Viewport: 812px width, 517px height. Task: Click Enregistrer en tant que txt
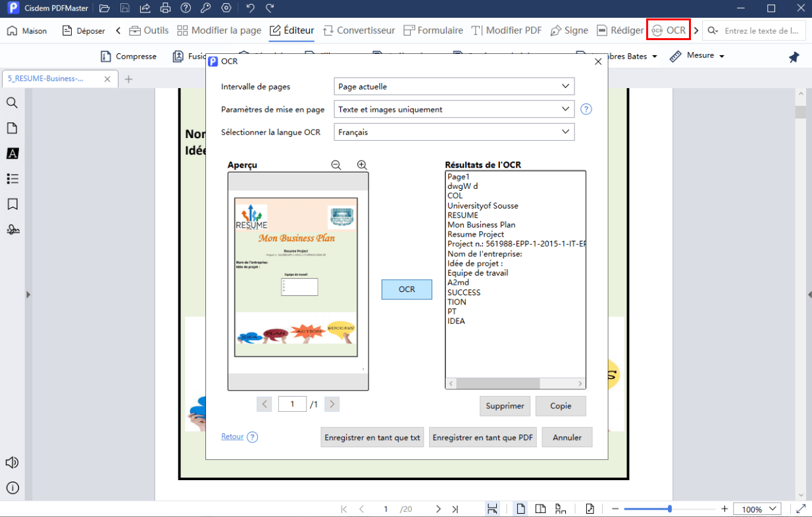[x=372, y=437]
